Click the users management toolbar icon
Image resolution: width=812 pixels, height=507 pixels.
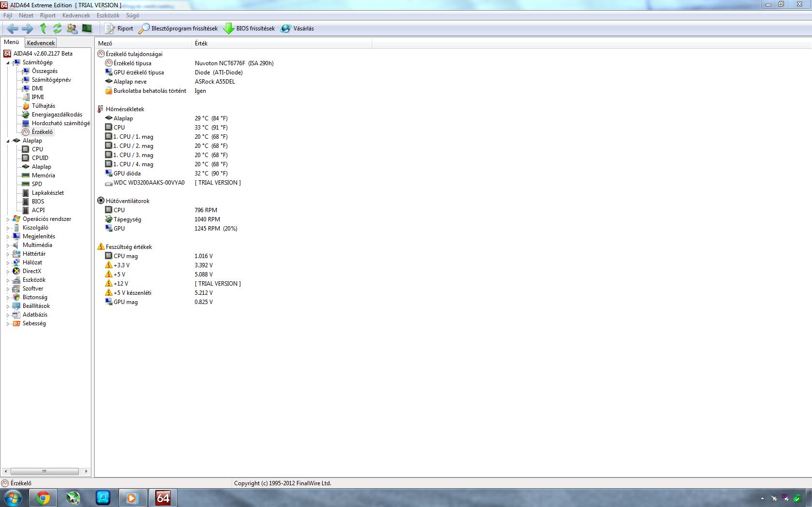(x=72, y=29)
